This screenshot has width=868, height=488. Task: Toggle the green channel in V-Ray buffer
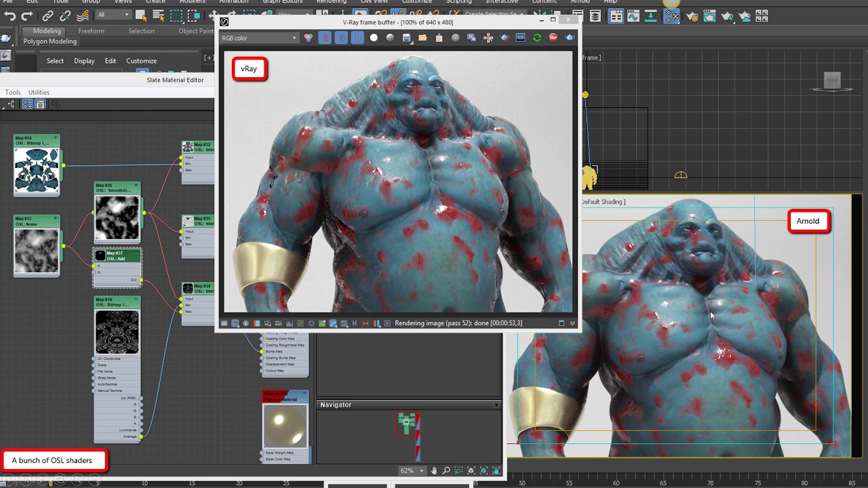(341, 38)
